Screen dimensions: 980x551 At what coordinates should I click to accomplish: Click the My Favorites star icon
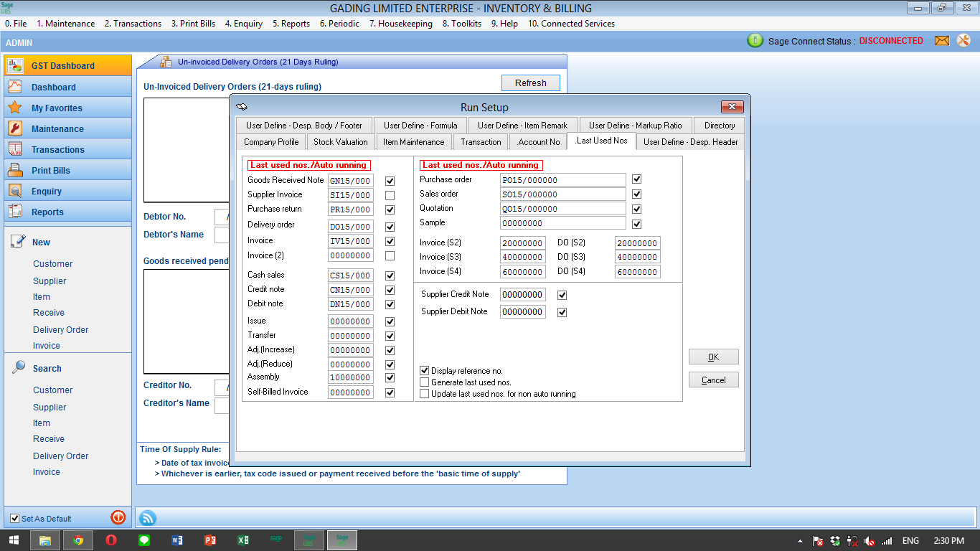point(14,108)
